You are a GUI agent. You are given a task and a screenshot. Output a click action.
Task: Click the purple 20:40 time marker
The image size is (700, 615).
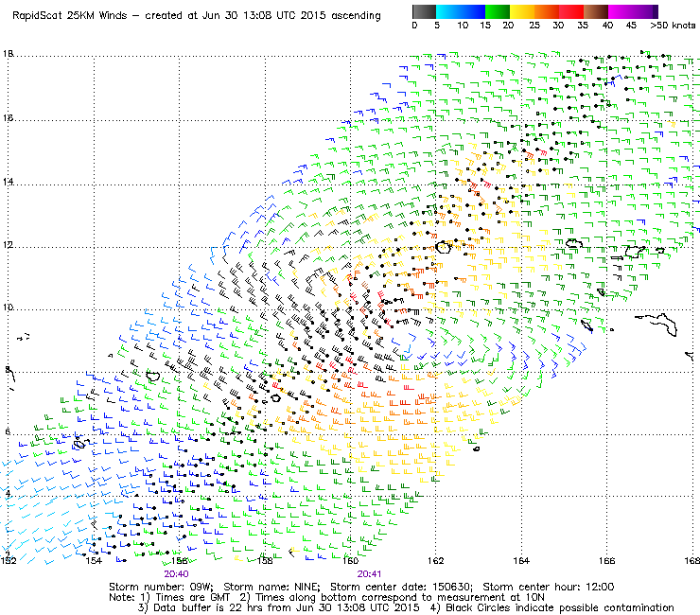(176, 574)
